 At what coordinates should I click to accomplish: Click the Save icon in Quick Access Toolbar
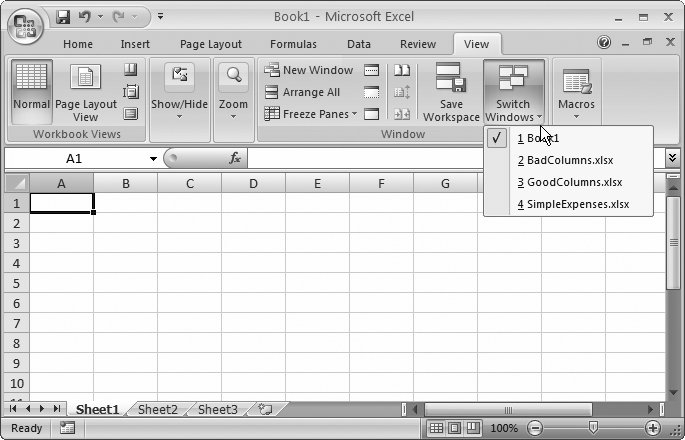click(64, 17)
